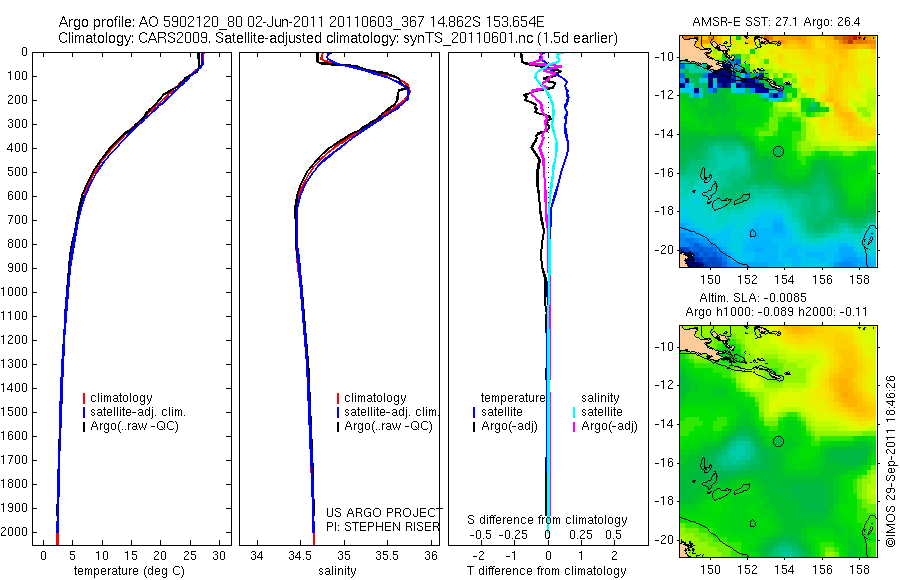Click the 'salinity' x-axis label
Image resolution: width=900 pixels, height=580 pixels.
pyautogui.click(x=337, y=571)
